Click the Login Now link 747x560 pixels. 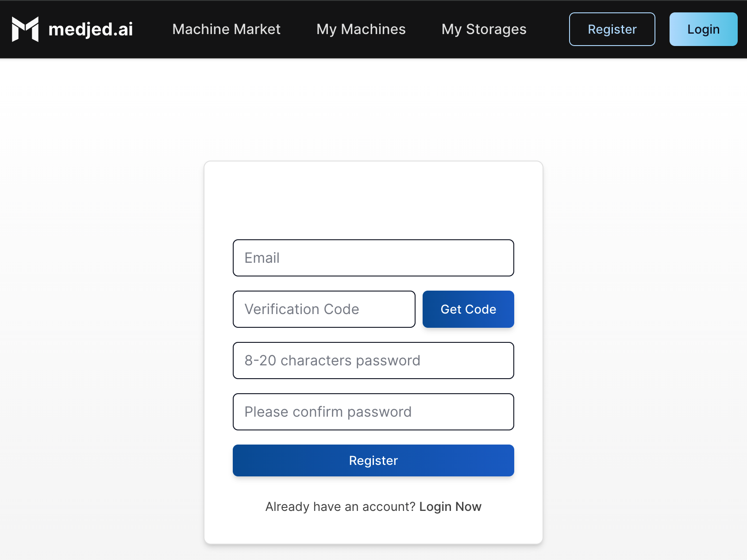tap(450, 506)
